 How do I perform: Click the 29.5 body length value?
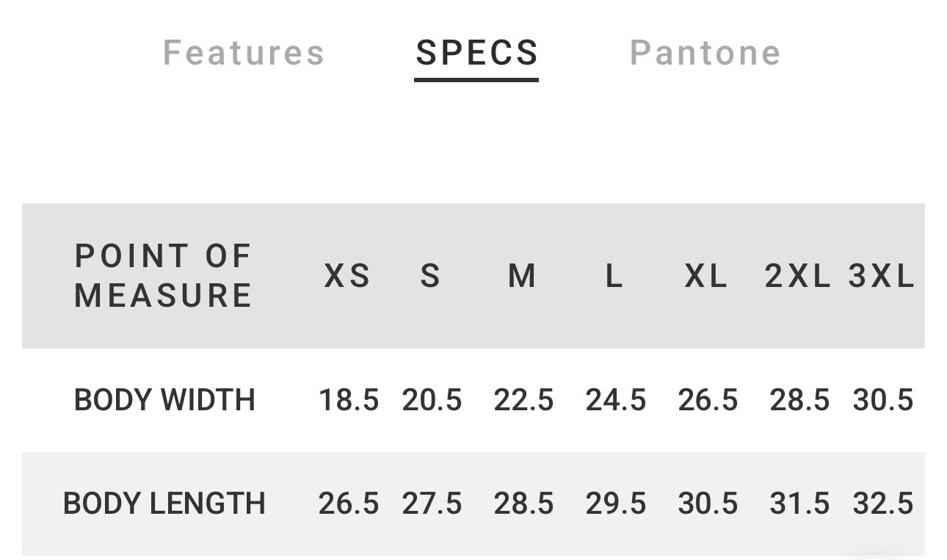(616, 504)
